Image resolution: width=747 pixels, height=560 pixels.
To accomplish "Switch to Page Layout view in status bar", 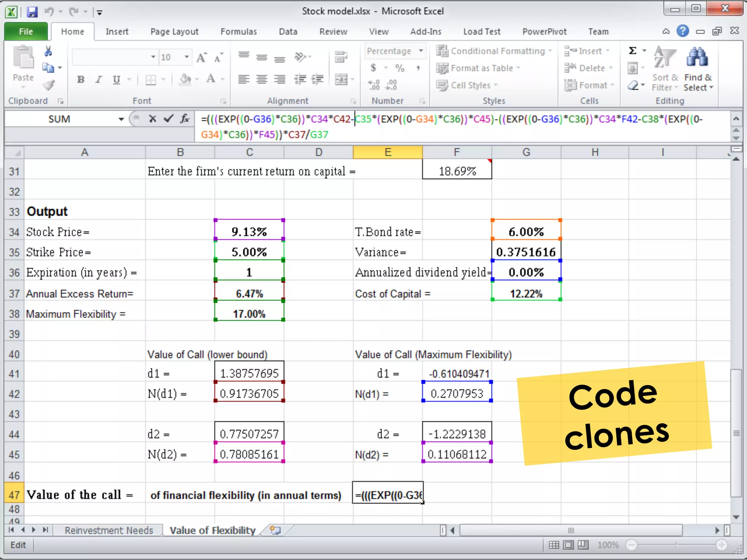I will coord(568,545).
